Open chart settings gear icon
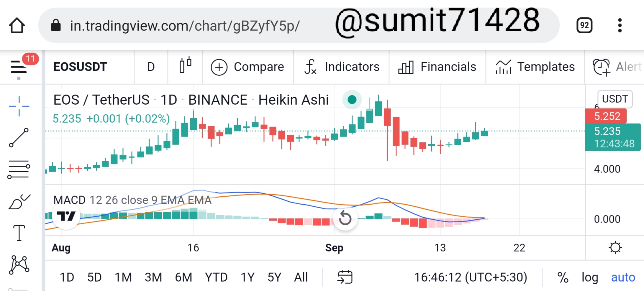 (x=615, y=248)
